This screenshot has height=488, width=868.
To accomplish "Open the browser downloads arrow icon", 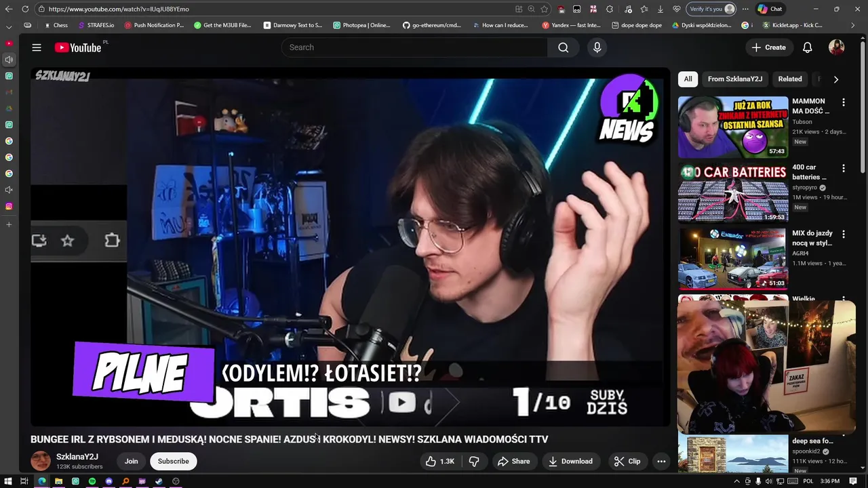I will (x=660, y=9).
